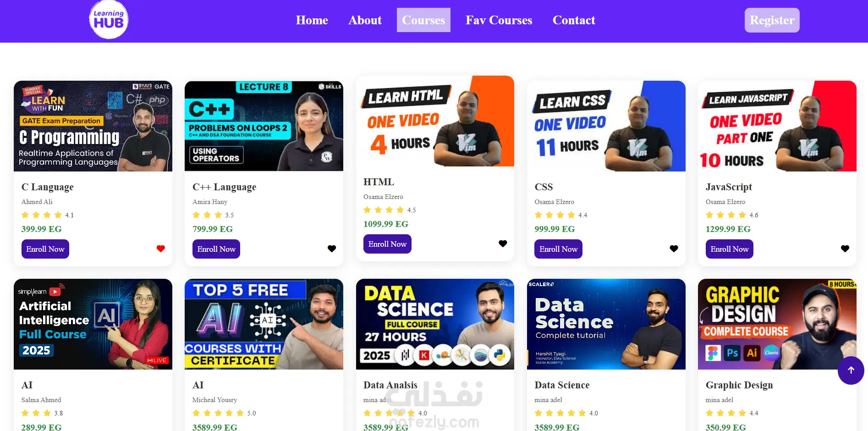Unfavorite the C Language course red heart
The width and height of the screenshot is (868, 431).
(160, 249)
